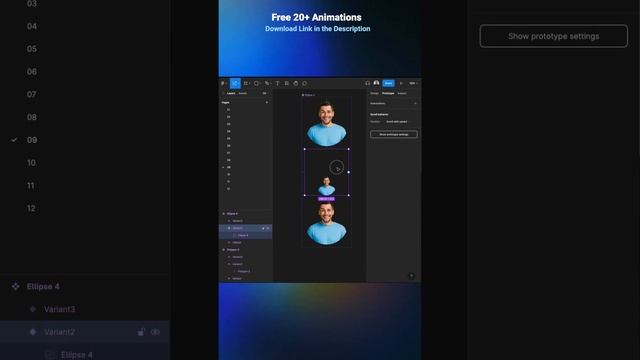Screen dimensions: 640x360
Task: Click the small portrait in the selected middle variant
Action: [327, 186]
